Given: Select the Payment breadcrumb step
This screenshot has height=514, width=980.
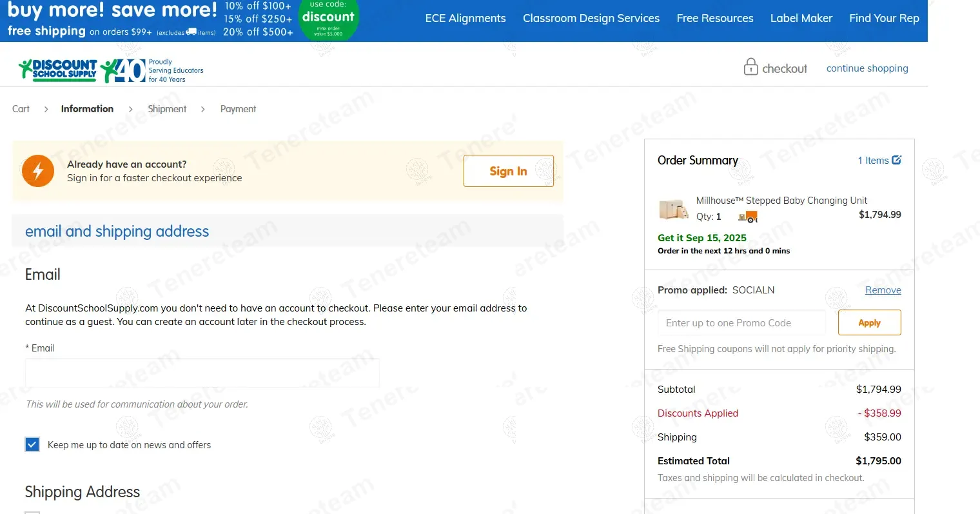Looking at the screenshot, I should tap(238, 109).
